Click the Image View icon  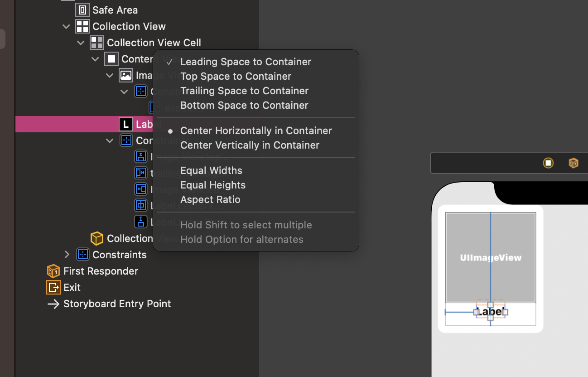(x=126, y=75)
